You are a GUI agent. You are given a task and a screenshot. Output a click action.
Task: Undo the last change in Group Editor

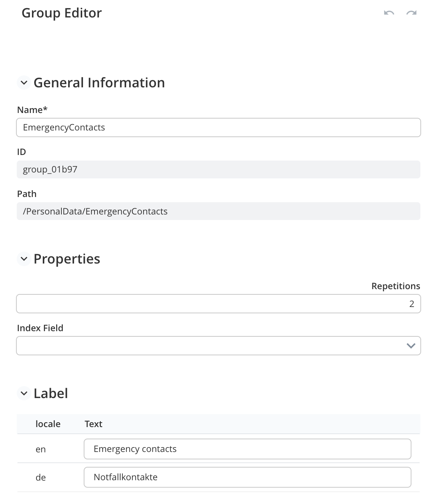(389, 13)
